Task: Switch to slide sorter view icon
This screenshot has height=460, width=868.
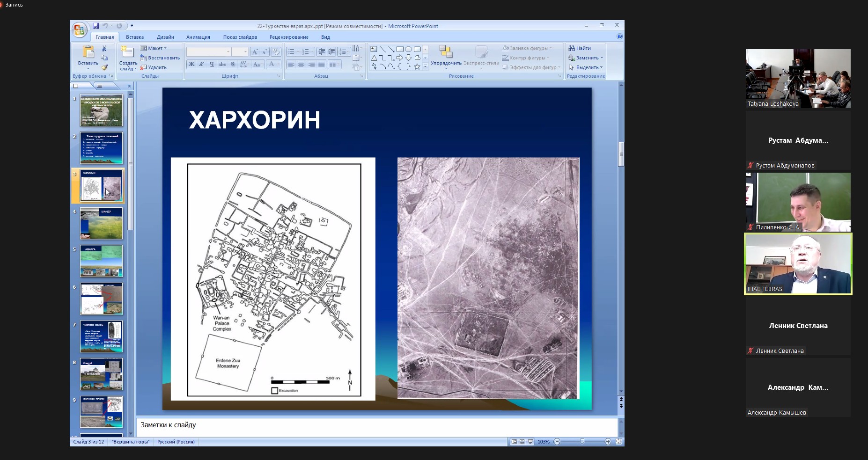Action: point(522,442)
